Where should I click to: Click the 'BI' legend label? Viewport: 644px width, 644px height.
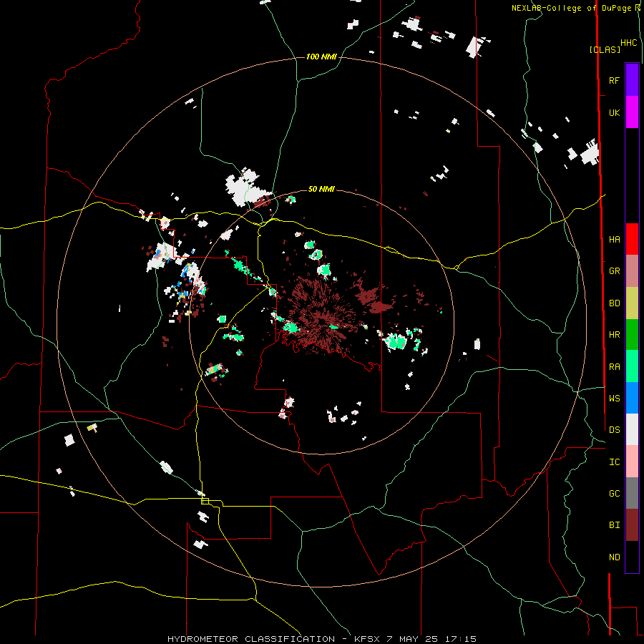[x=614, y=525]
